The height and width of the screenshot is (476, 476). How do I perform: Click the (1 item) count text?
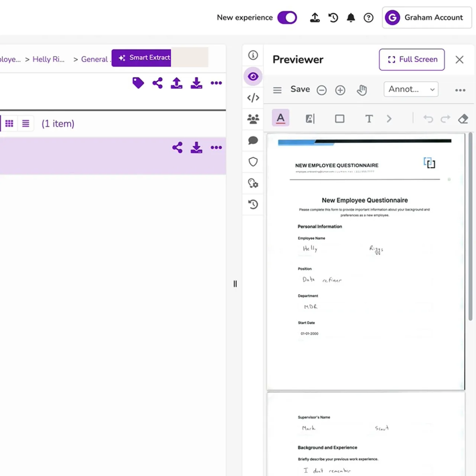58,123
